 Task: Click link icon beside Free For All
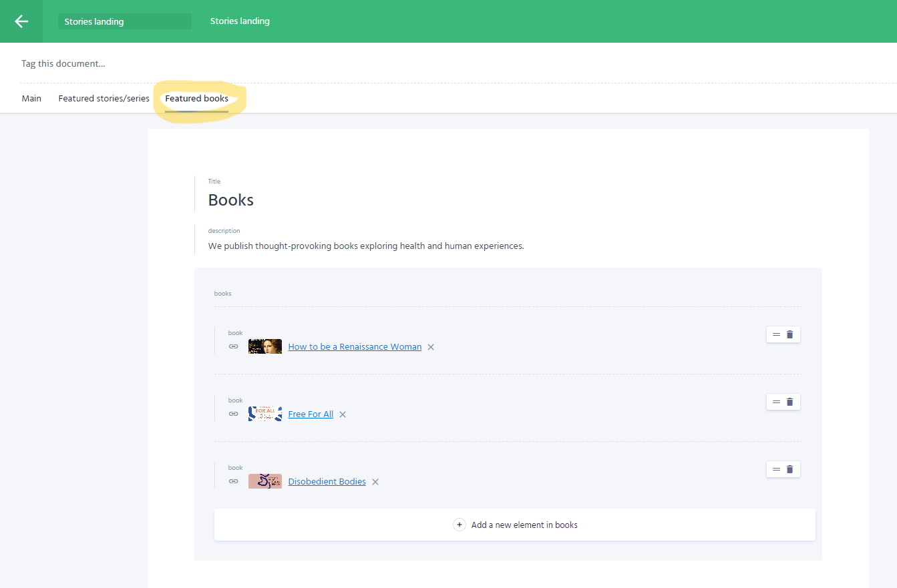[233, 414]
